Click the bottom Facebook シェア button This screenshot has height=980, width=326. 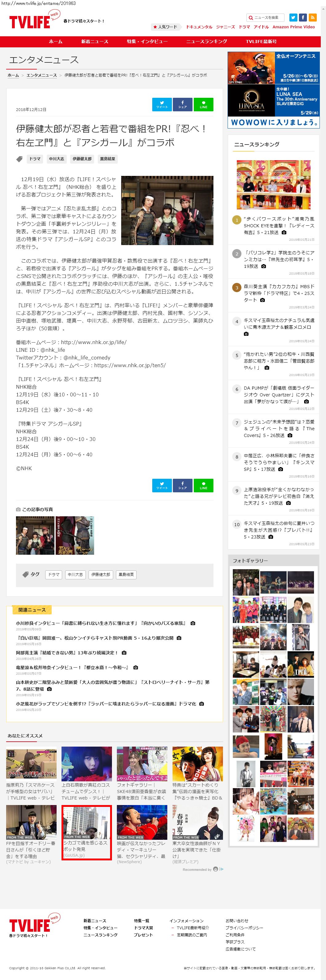coord(183,485)
